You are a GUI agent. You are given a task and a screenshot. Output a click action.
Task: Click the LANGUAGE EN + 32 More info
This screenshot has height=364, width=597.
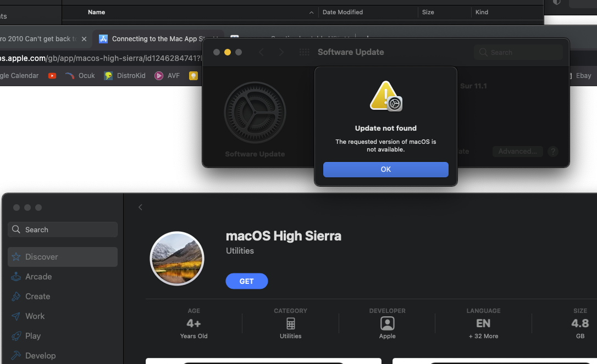pyautogui.click(x=484, y=323)
